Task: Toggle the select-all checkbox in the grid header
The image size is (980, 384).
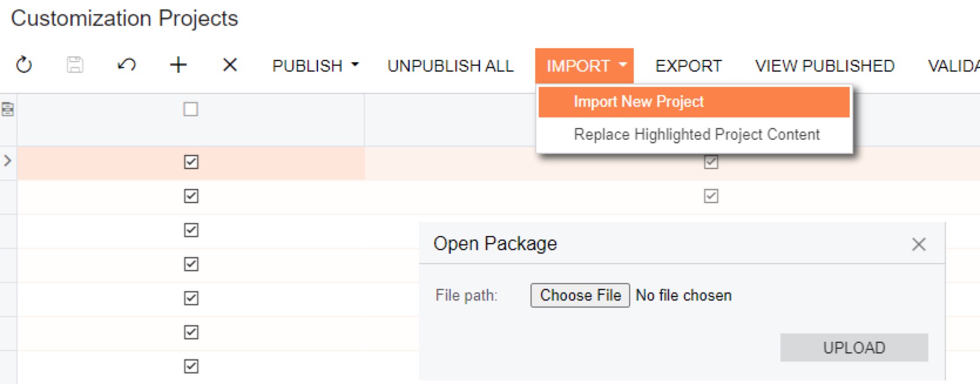Action: click(x=191, y=109)
